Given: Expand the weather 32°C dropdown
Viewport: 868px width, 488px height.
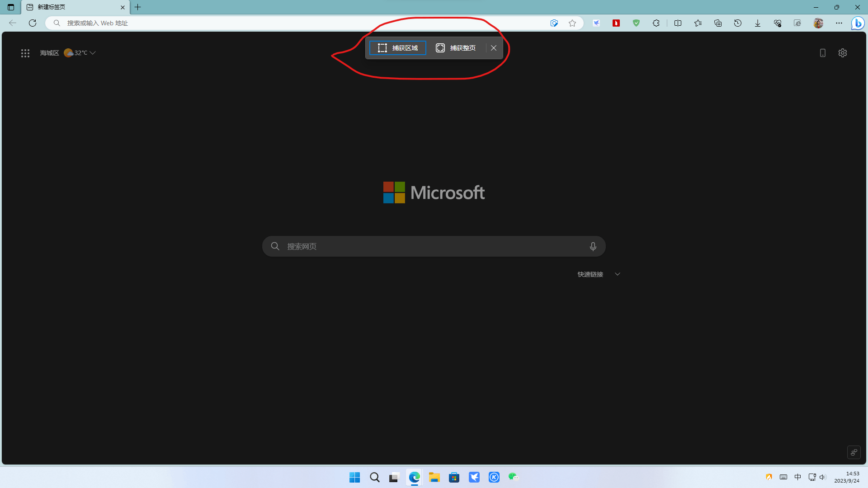Looking at the screenshot, I should [93, 53].
